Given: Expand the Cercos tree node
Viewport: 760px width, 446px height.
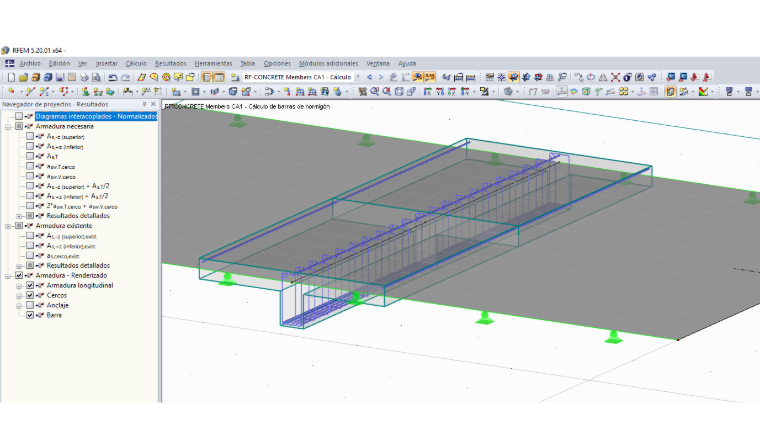Looking at the screenshot, I should click(x=19, y=296).
